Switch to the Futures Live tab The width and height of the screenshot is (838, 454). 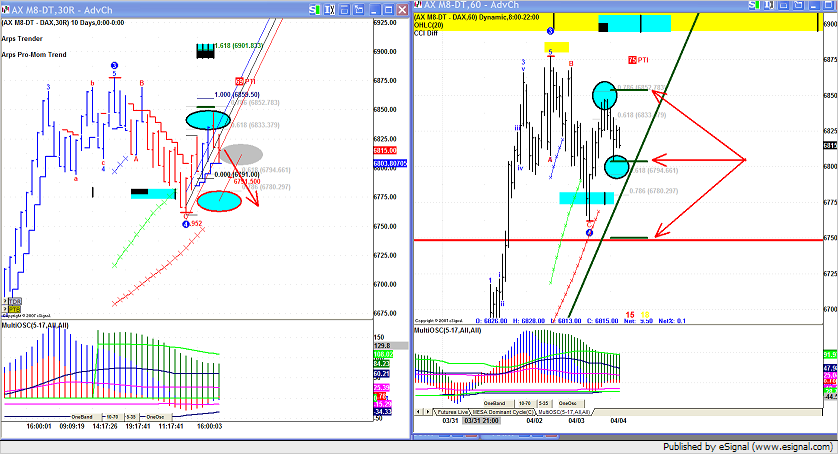(x=452, y=411)
